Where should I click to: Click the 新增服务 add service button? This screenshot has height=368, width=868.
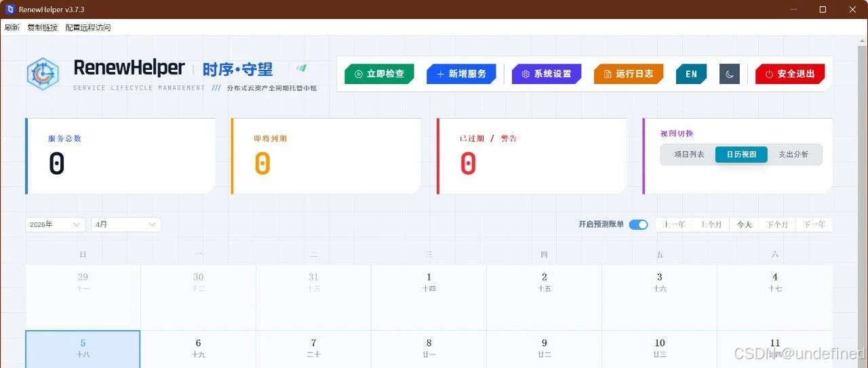[461, 74]
